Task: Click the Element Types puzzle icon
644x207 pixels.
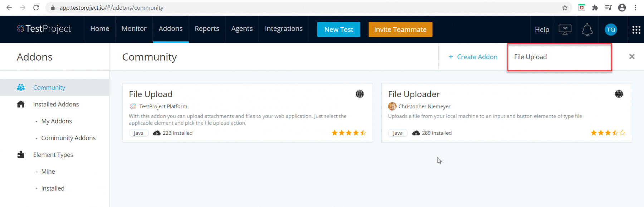Action: [21, 155]
